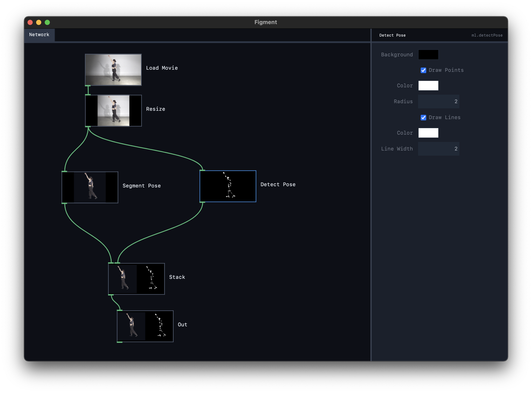Click the left input port of the Stack node

pyautogui.click(x=112, y=262)
